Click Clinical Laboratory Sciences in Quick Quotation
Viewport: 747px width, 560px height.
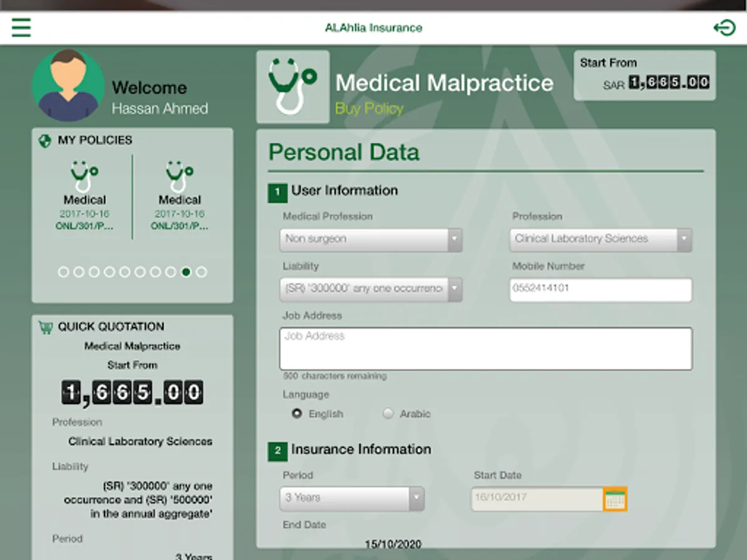140,442
